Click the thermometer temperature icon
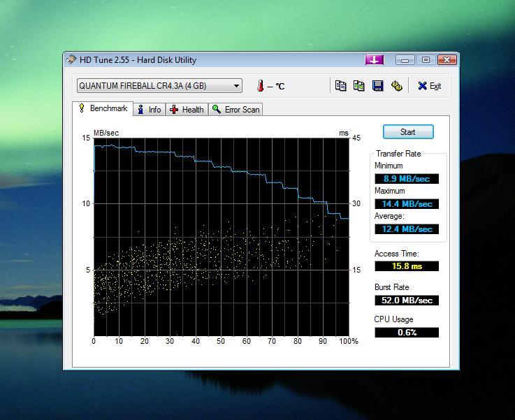This screenshot has width=515, height=420. click(x=259, y=87)
